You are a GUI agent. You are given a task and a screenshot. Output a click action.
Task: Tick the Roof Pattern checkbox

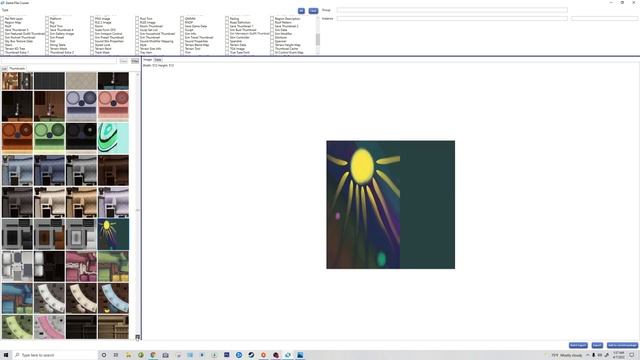click(x=272, y=22)
